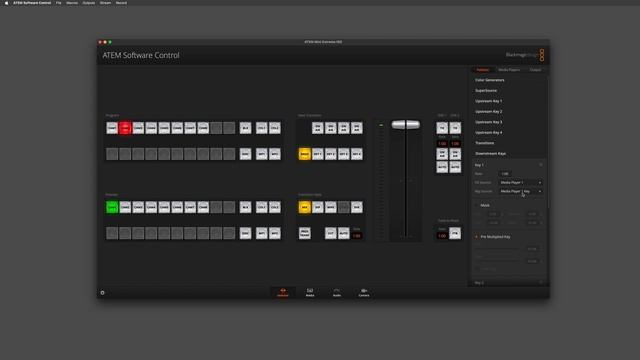640x360 pixels.
Task: Toggle the Pre Multiplied Key checkbox
Action: click(476, 237)
